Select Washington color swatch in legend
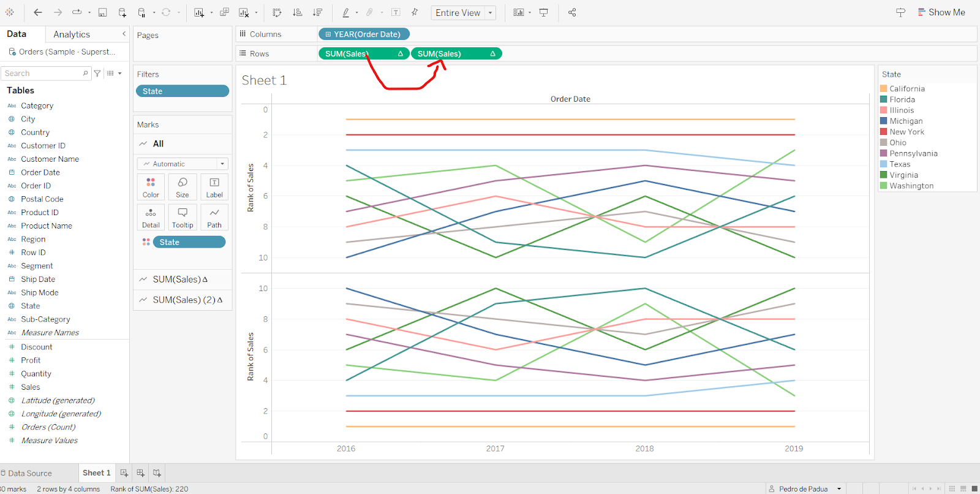This screenshot has width=980, height=494. (884, 186)
